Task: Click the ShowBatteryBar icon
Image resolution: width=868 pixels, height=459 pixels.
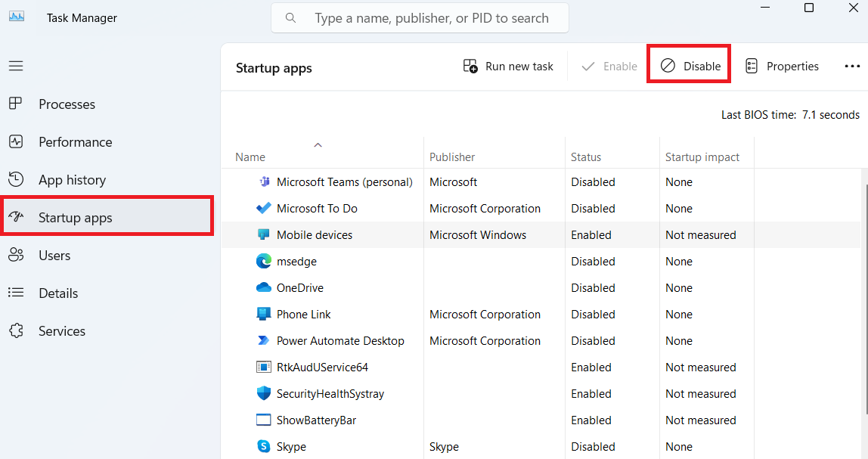Action: (x=263, y=420)
